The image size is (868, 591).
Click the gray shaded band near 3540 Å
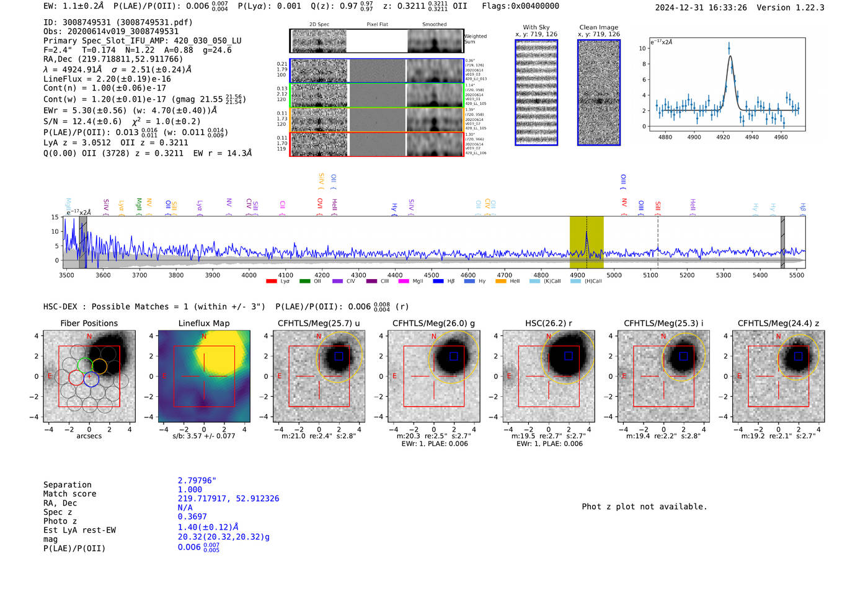click(83, 242)
